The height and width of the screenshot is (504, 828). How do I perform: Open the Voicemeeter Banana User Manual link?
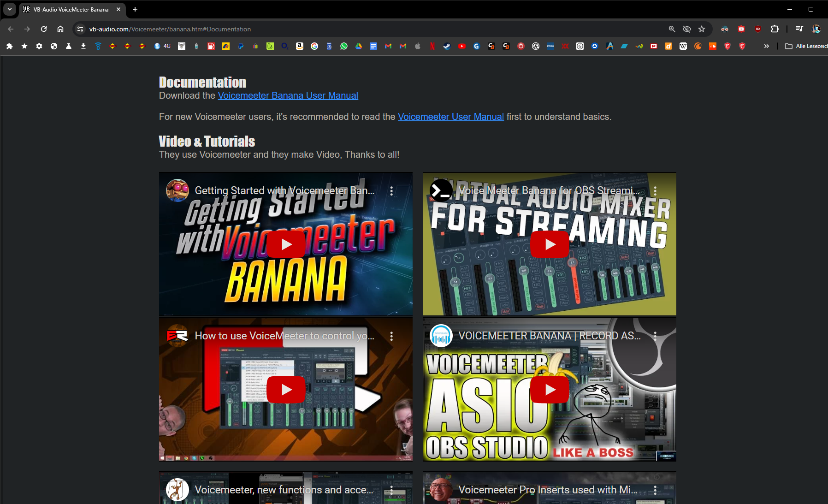coord(288,95)
